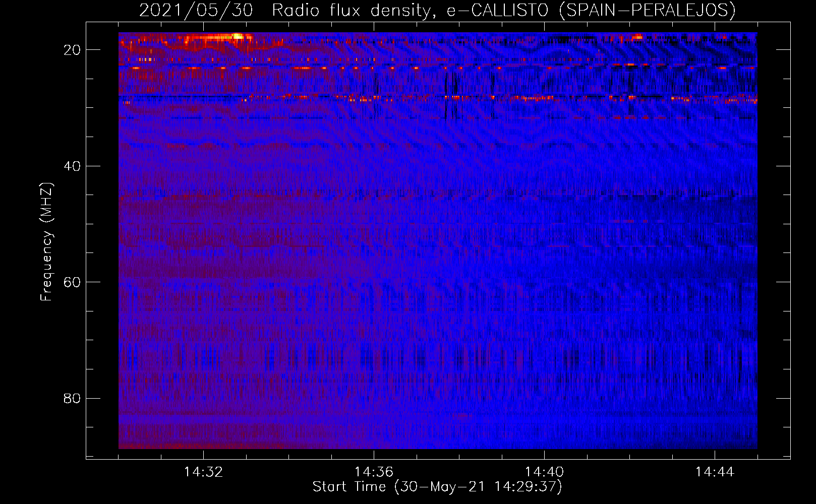Click the '14:40' time tick label
This screenshot has width=816, height=504.
(x=544, y=472)
